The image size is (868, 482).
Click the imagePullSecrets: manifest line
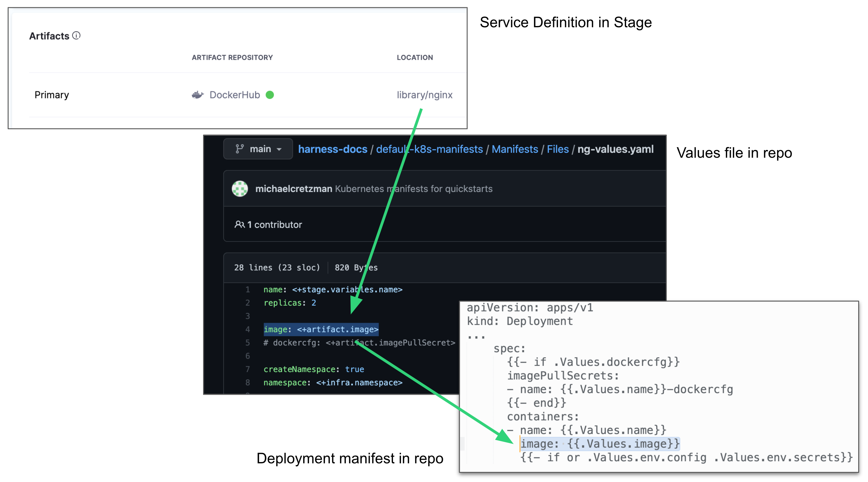pos(563,375)
